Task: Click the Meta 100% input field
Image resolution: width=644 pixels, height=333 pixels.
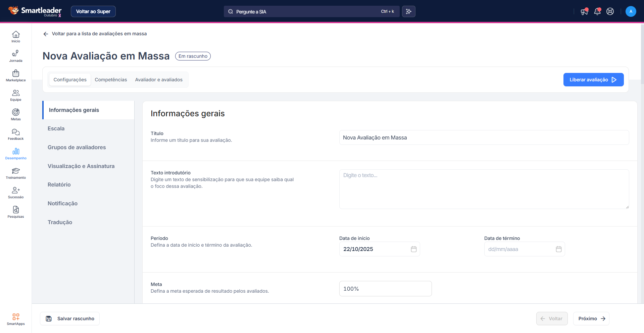Action: click(x=385, y=289)
